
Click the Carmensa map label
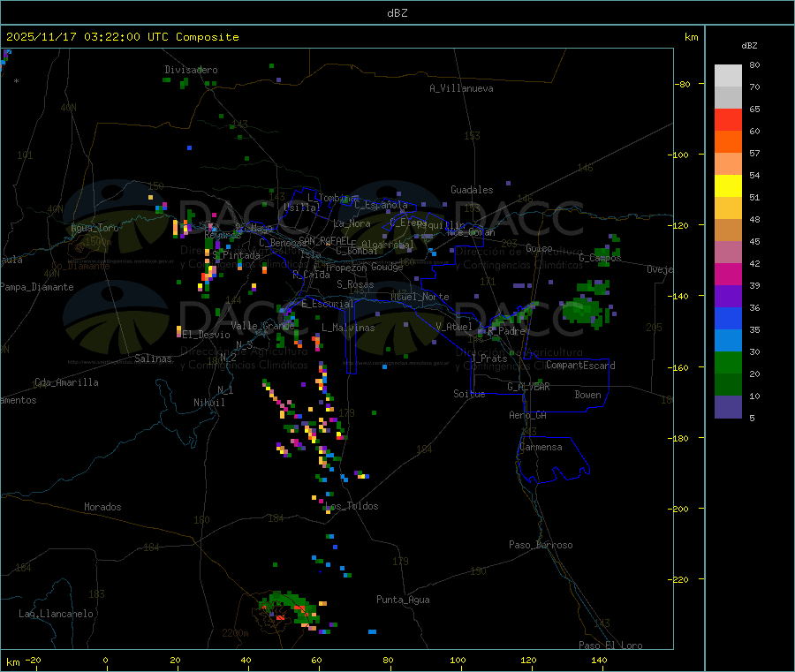point(541,447)
